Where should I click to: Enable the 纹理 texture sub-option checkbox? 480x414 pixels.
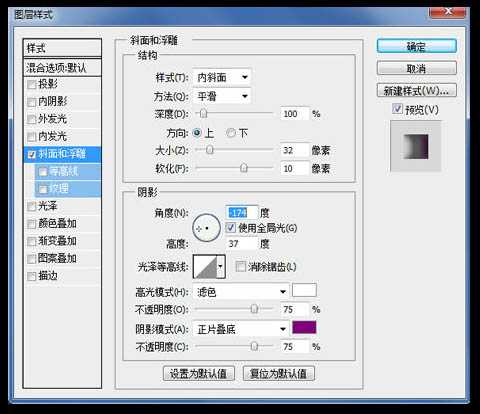43,189
